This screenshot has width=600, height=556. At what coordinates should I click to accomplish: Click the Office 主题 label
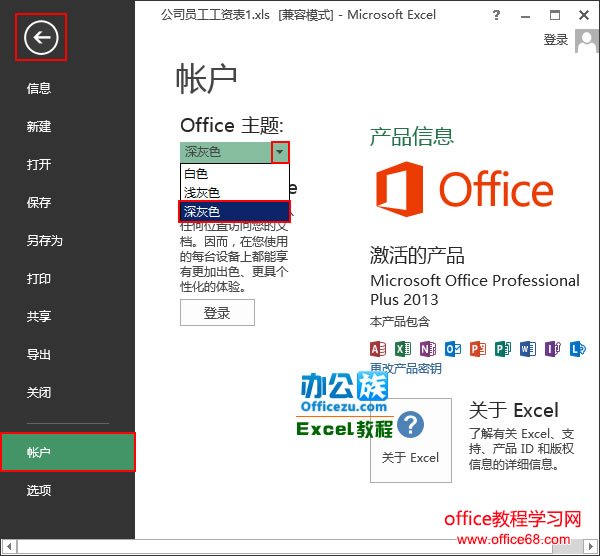pos(232,126)
